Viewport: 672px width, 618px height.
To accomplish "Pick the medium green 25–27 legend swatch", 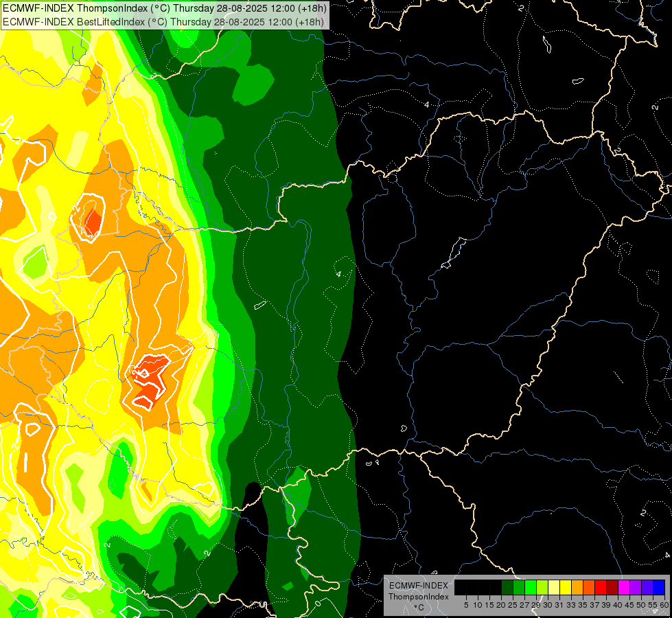I will [519, 587].
